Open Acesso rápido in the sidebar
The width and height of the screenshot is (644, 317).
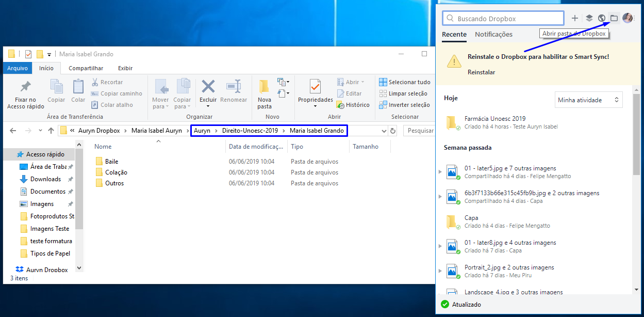click(45, 154)
